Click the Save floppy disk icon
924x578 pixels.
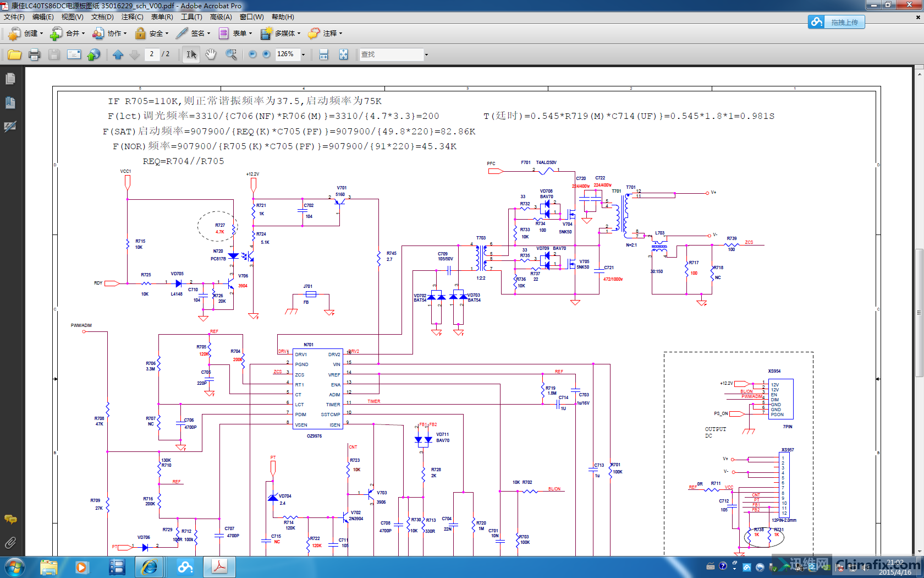[x=54, y=54]
